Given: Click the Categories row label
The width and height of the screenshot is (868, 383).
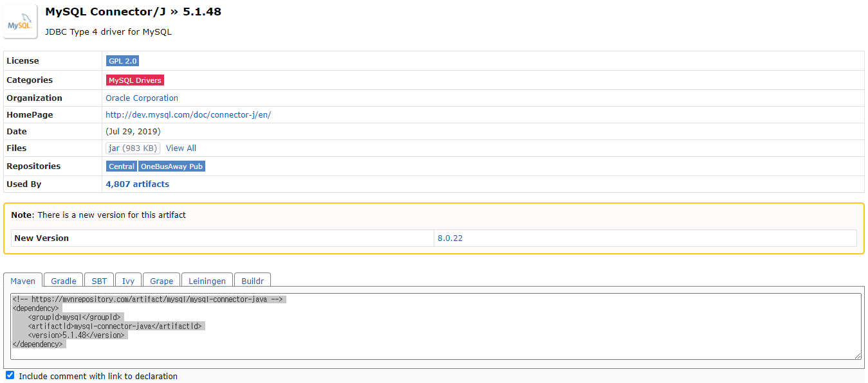Looking at the screenshot, I should (30, 80).
